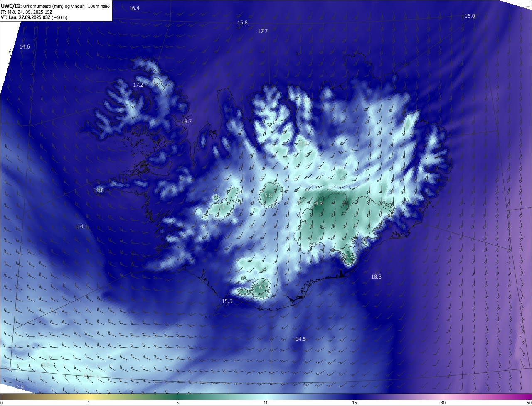Click the 12.9 value label on the map
This screenshot has width=532, height=406.
click(19, 388)
